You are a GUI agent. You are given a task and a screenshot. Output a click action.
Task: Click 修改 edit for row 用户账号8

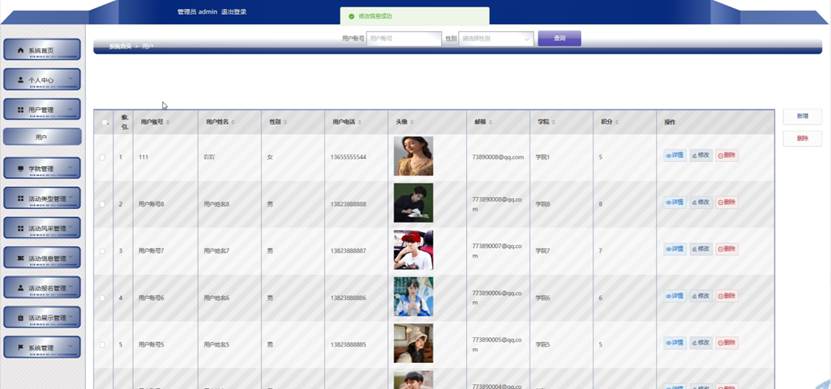[x=701, y=202]
